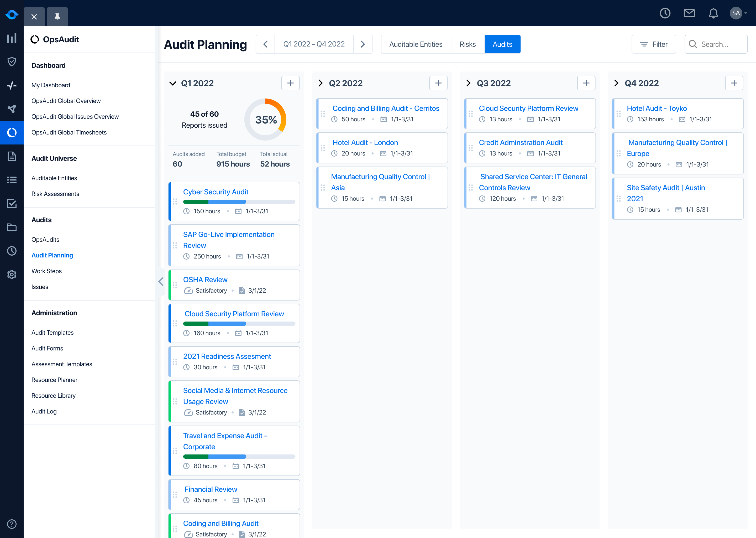Image resolution: width=756 pixels, height=538 pixels.
Task: Add an audit to Q3 2022
Action: point(586,83)
